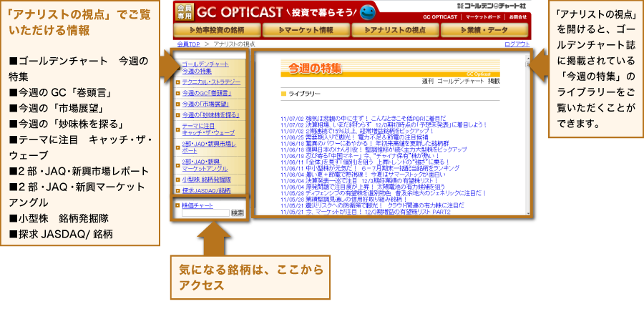Viewport: 644px width, 314px height.
Task: Open 今週の「妙味株を探る」 sidebar link
Action: (x=210, y=115)
